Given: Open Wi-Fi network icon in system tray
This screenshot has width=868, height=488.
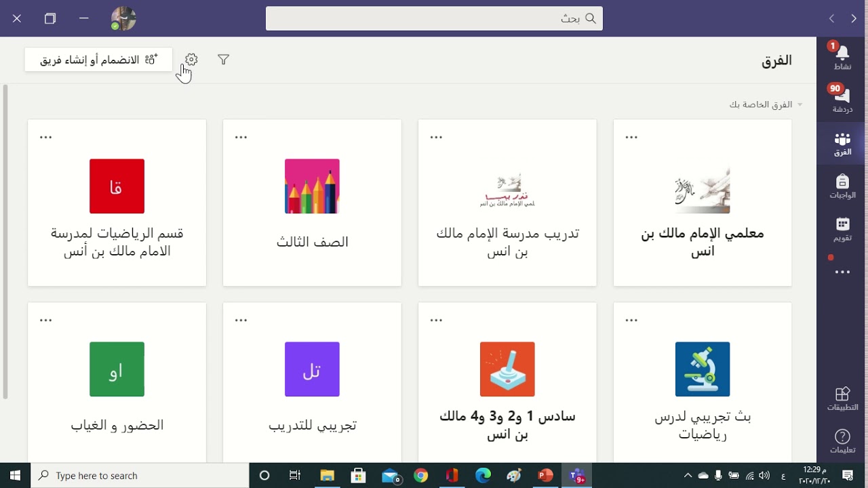Looking at the screenshot, I should 750,476.
